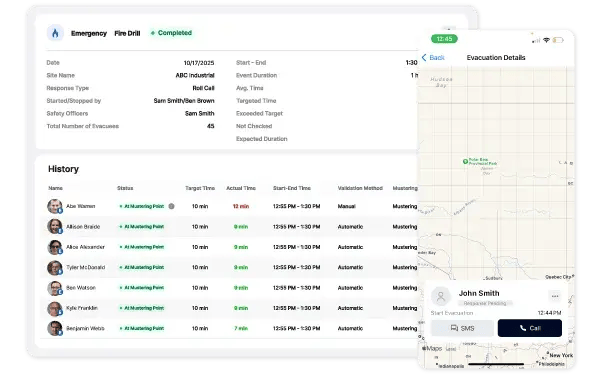Click Ben Watson's 12:55 PM - 1:30 PM time
Screen dimensions: 600x376
coord(297,288)
